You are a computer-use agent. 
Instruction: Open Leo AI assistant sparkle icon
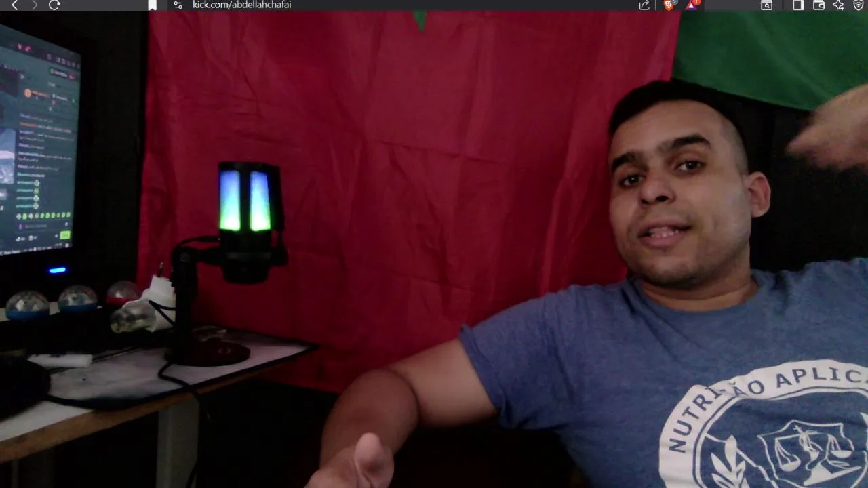839,5
